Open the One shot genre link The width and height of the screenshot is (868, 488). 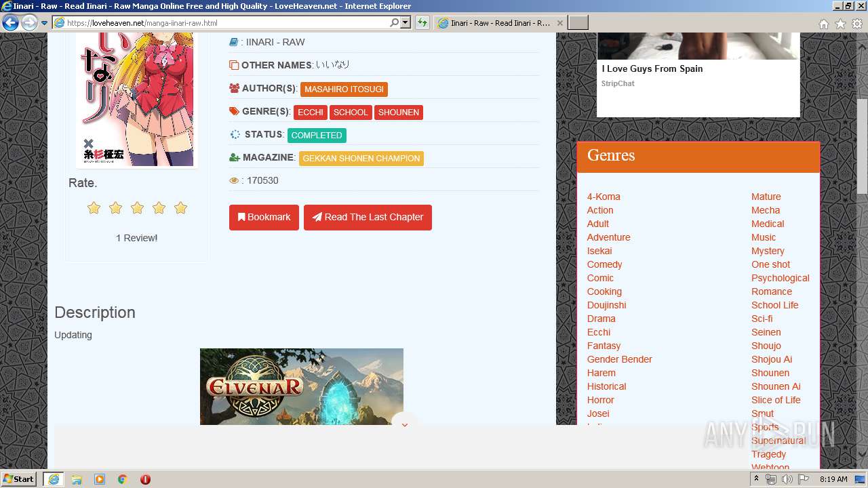tap(771, 265)
